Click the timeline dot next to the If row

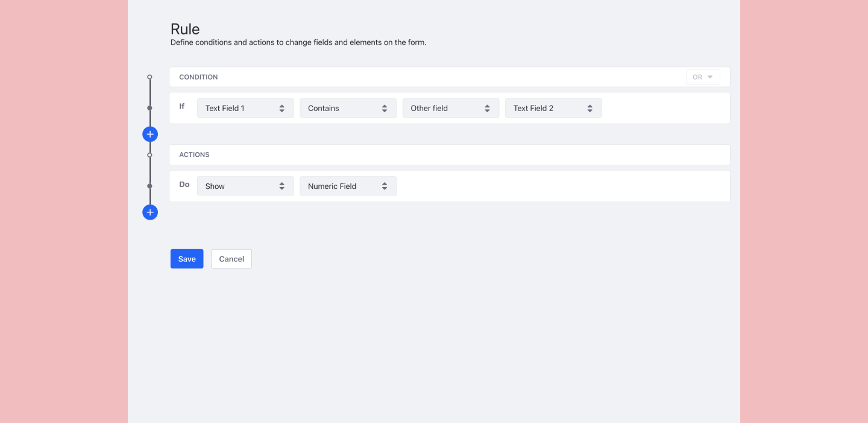pyautogui.click(x=150, y=108)
